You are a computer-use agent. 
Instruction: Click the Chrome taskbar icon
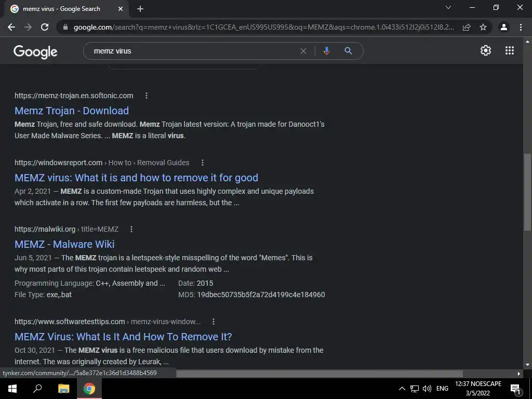point(89,388)
